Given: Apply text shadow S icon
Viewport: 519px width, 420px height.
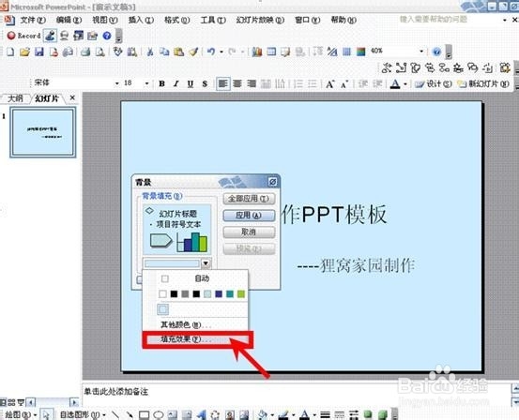Looking at the screenshot, I should pyautogui.click(x=205, y=84).
